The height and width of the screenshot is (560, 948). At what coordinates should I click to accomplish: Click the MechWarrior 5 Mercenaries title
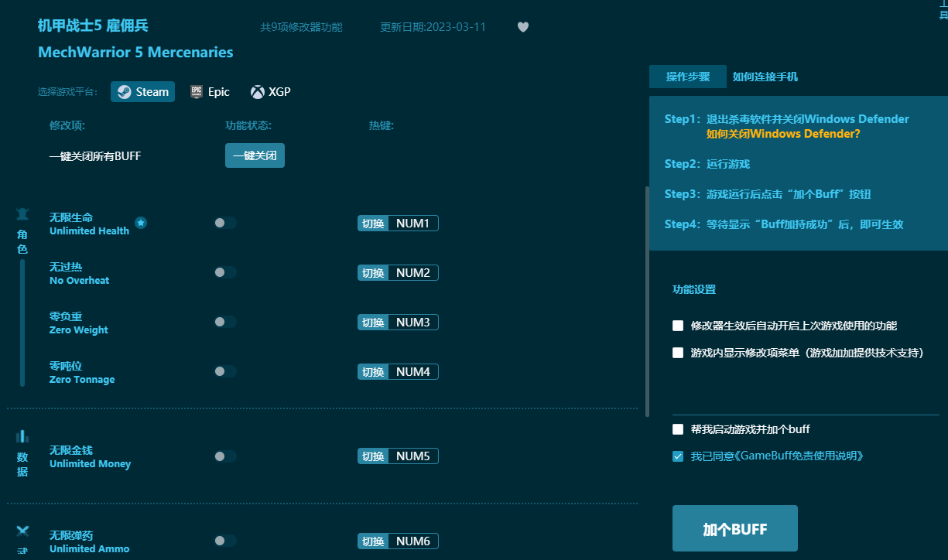pos(135,53)
